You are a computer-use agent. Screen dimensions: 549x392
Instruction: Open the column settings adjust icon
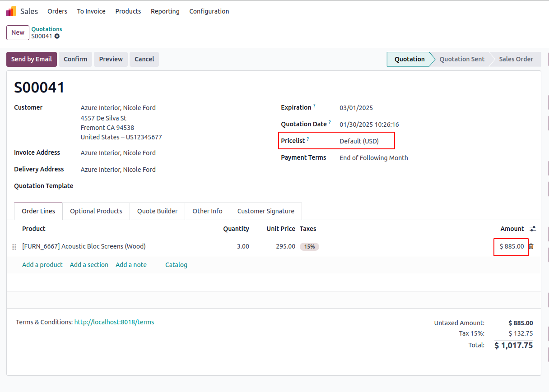[533, 229]
